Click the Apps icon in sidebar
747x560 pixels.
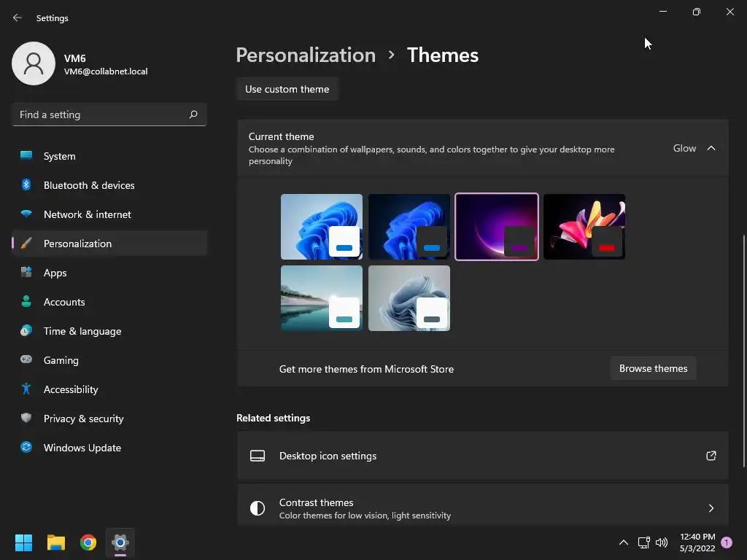click(x=26, y=273)
